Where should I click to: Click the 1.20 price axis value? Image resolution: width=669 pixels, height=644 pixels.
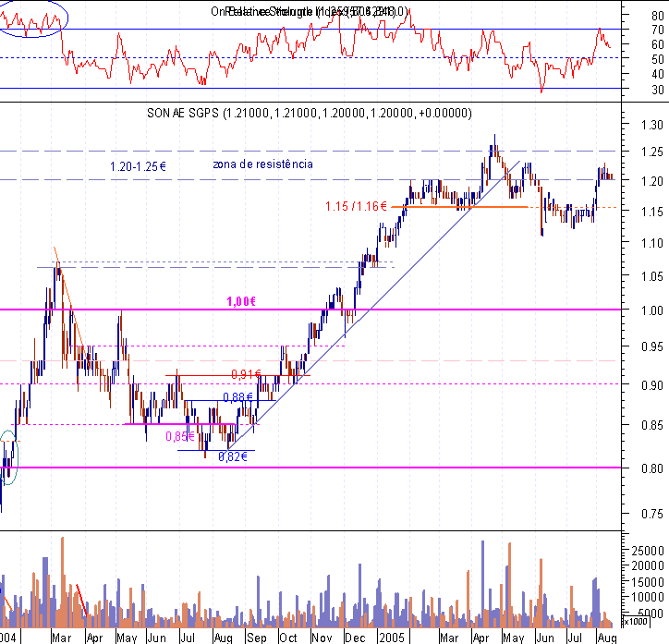click(x=652, y=181)
